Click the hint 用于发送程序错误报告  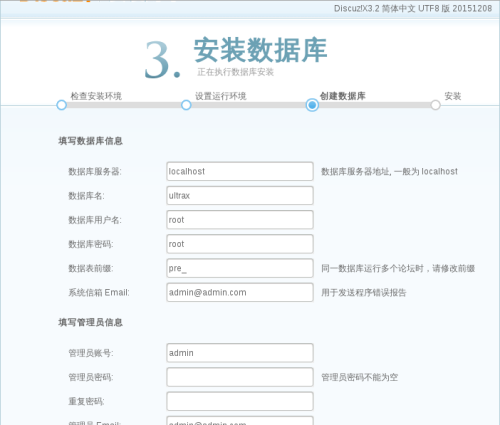tap(364, 293)
